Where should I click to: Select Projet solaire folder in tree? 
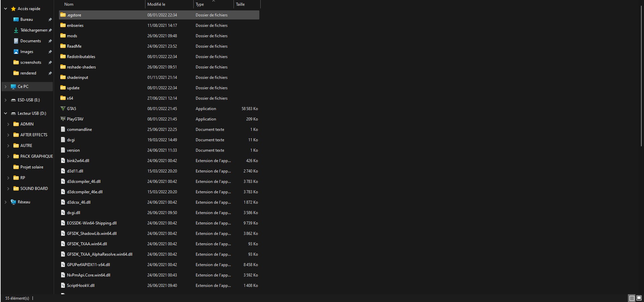coord(32,167)
